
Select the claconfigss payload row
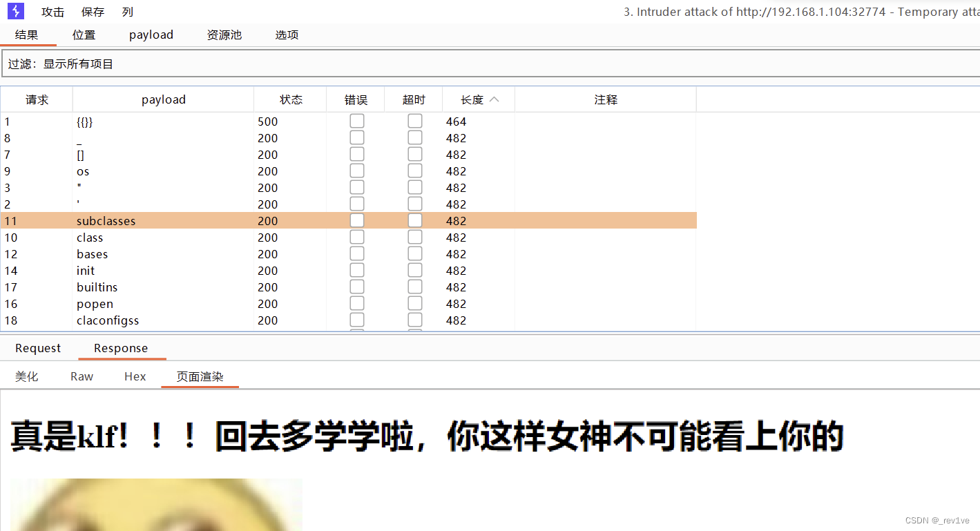[x=348, y=320]
